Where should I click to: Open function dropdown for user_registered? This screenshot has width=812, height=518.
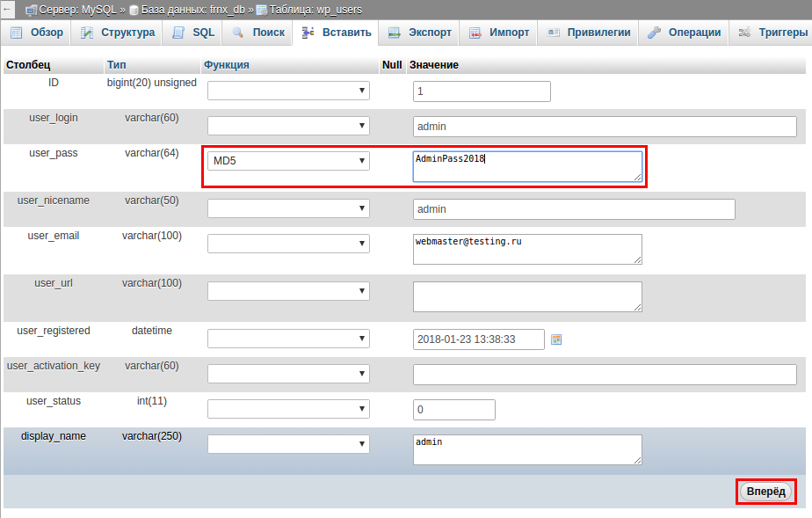click(288, 339)
